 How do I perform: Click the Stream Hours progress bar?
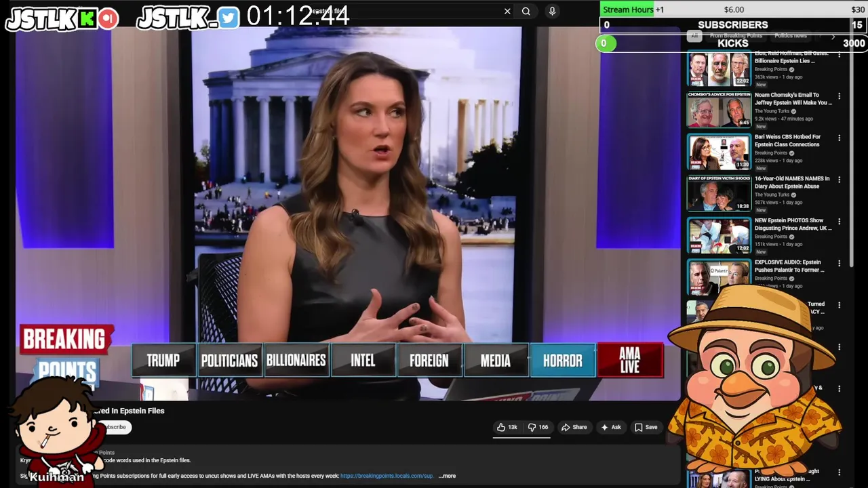pyautogui.click(x=732, y=9)
